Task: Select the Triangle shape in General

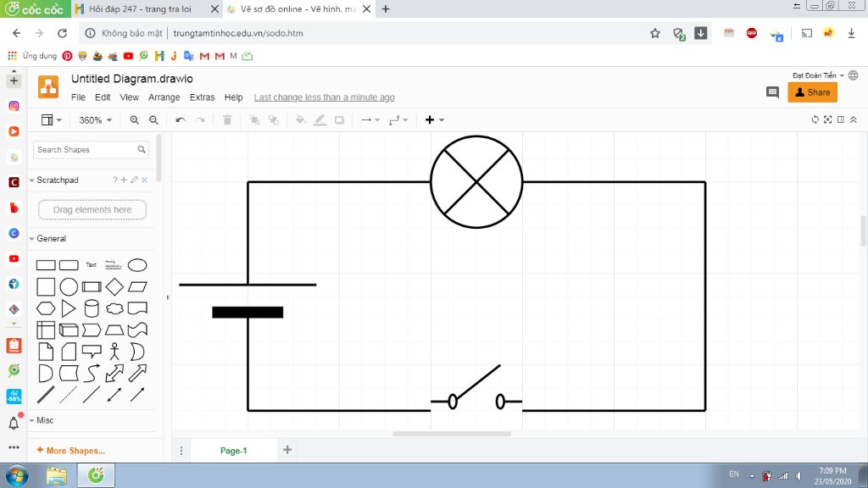Action: pyautogui.click(x=69, y=308)
